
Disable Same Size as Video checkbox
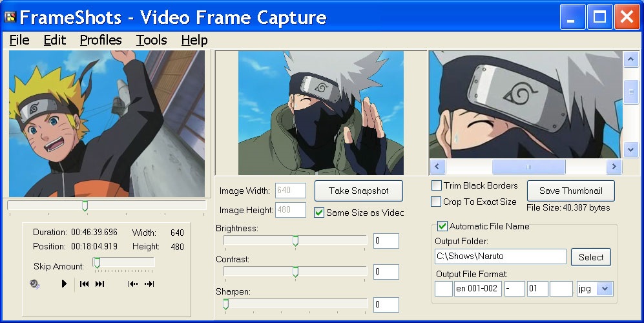click(319, 213)
